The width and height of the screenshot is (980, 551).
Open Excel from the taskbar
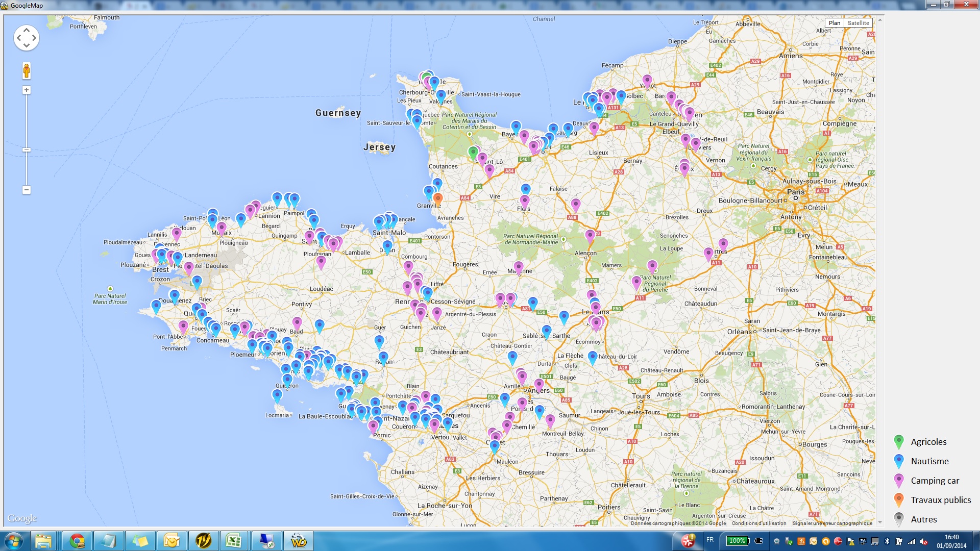[x=234, y=541]
